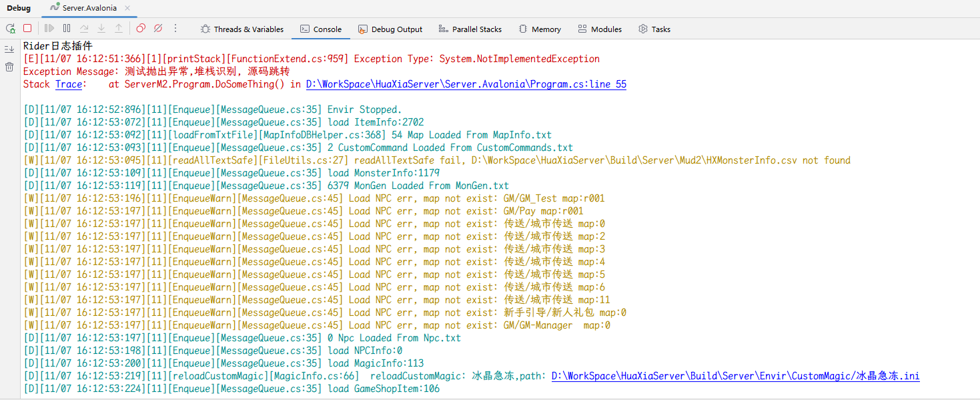Toggle scroll to end of console
This screenshot has height=400, width=980.
(x=9, y=49)
